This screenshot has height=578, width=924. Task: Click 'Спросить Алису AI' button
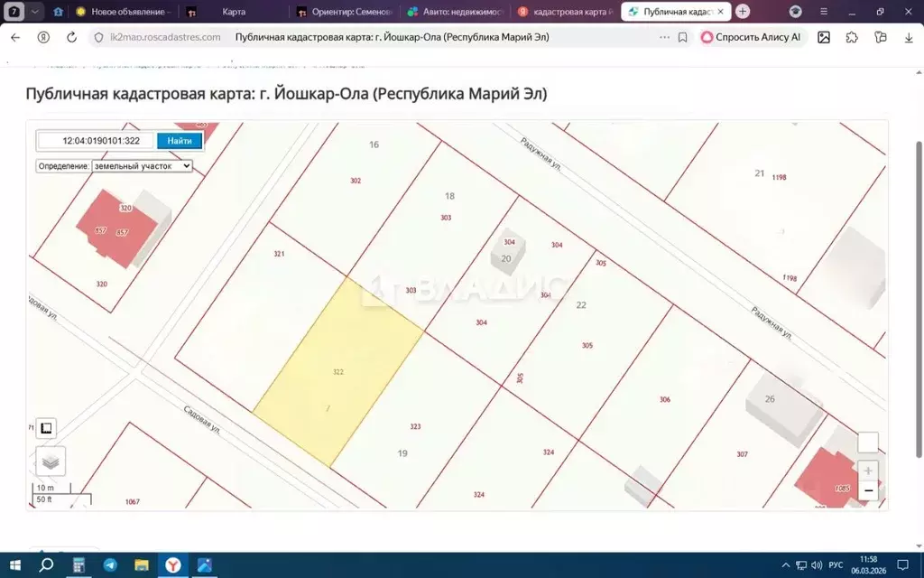(x=751, y=37)
